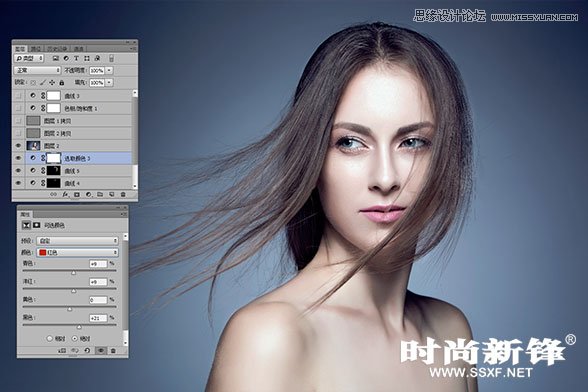Open the layer filter 类型 dropdown

[x=29, y=58]
